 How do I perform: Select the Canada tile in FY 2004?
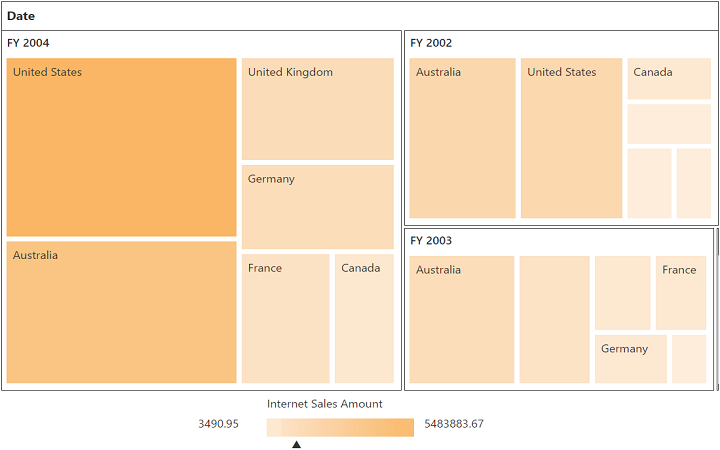pos(364,318)
